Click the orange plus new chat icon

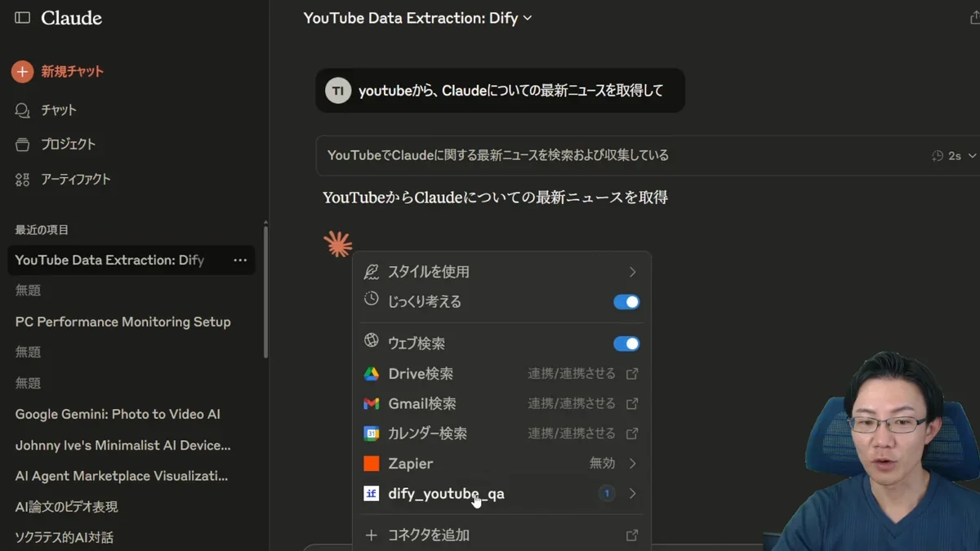(x=22, y=71)
